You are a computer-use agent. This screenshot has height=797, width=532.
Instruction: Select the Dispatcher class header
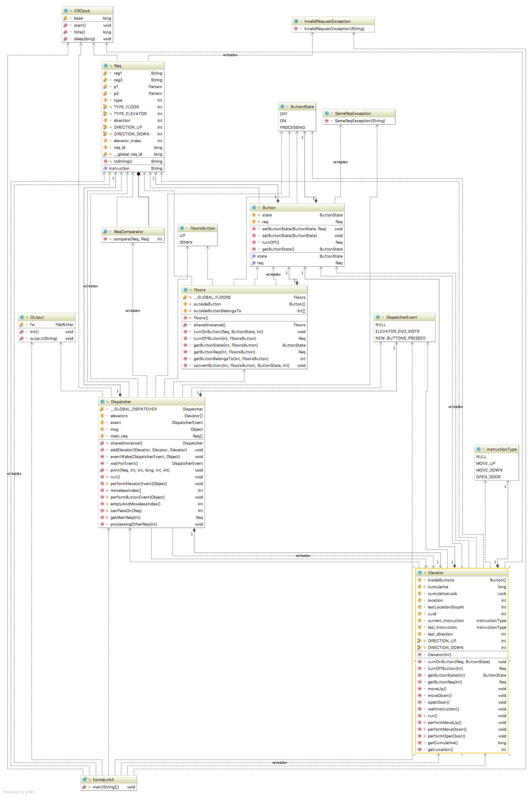coord(152,402)
